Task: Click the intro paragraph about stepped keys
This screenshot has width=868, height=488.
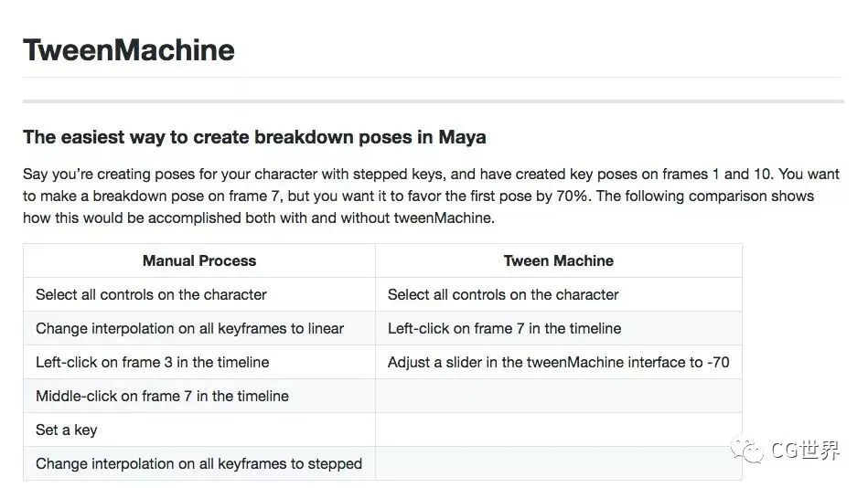Action: point(418,196)
